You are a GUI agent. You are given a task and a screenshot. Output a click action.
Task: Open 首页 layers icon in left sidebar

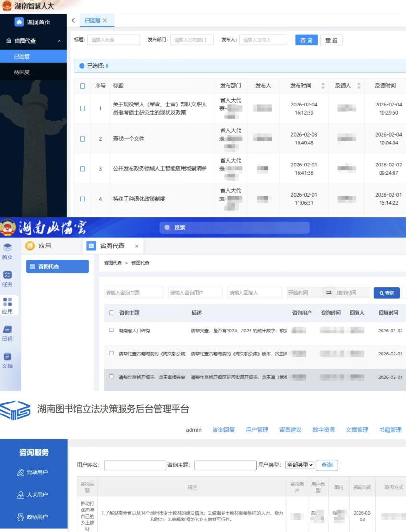pos(7,246)
